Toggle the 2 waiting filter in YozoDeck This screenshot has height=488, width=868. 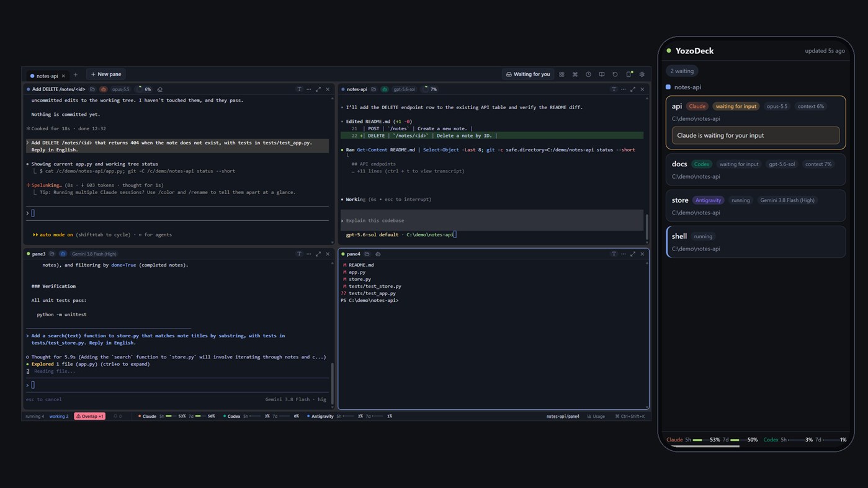point(682,71)
